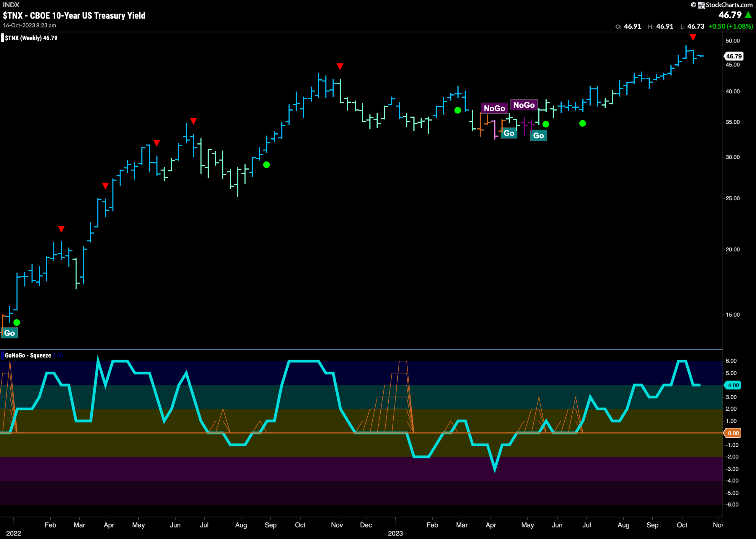Click the 46.79 current price tag on axis
756x539 pixels.
pyautogui.click(x=734, y=56)
